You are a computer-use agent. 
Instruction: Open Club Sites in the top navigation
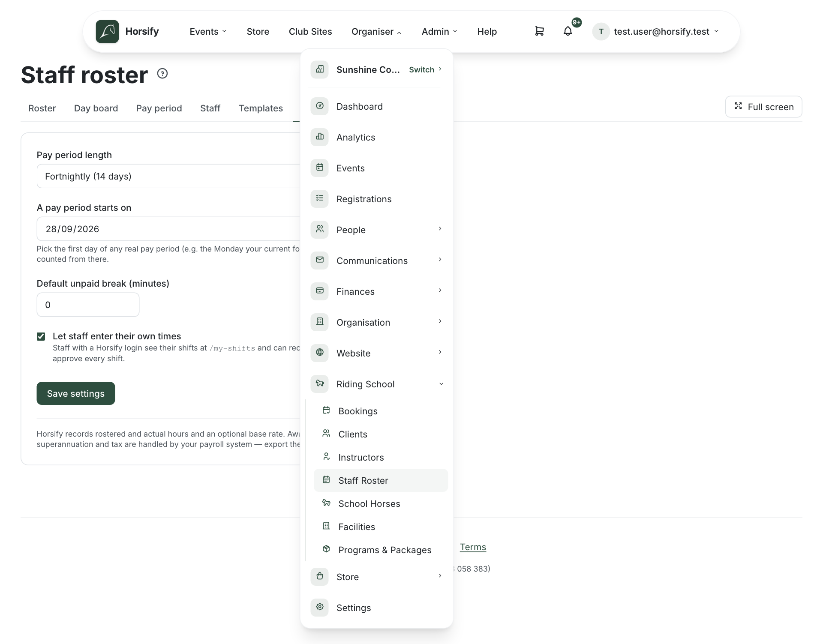pyautogui.click(x=310, y=31)
